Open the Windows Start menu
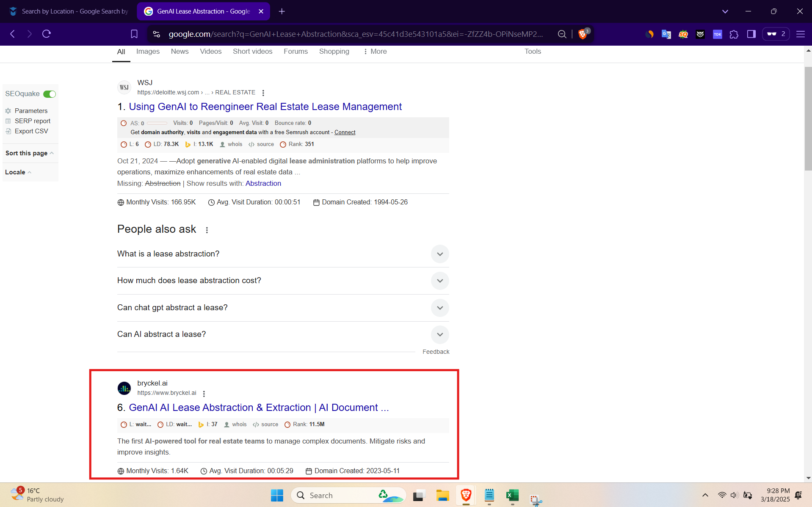 (x=277, y=495)
